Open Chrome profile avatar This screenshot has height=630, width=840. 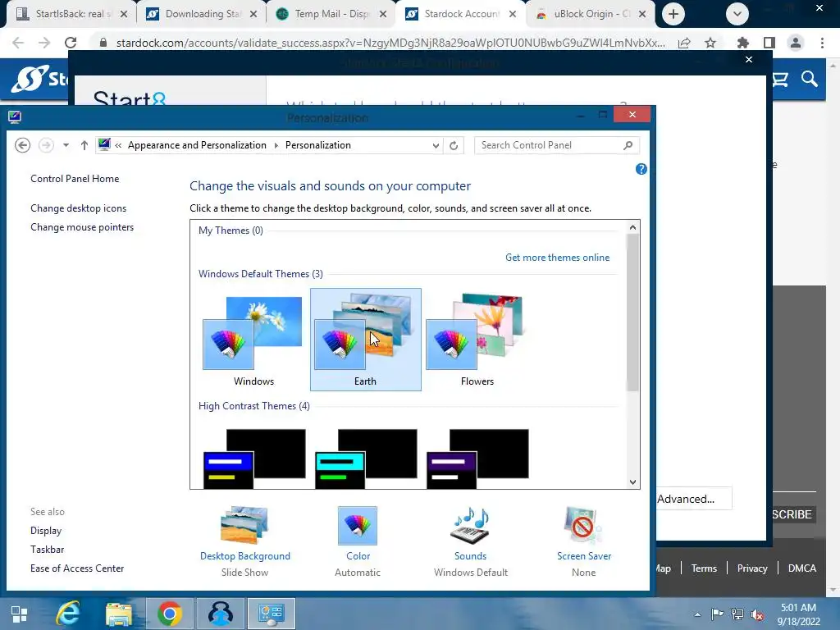click(x=796, y=43)
